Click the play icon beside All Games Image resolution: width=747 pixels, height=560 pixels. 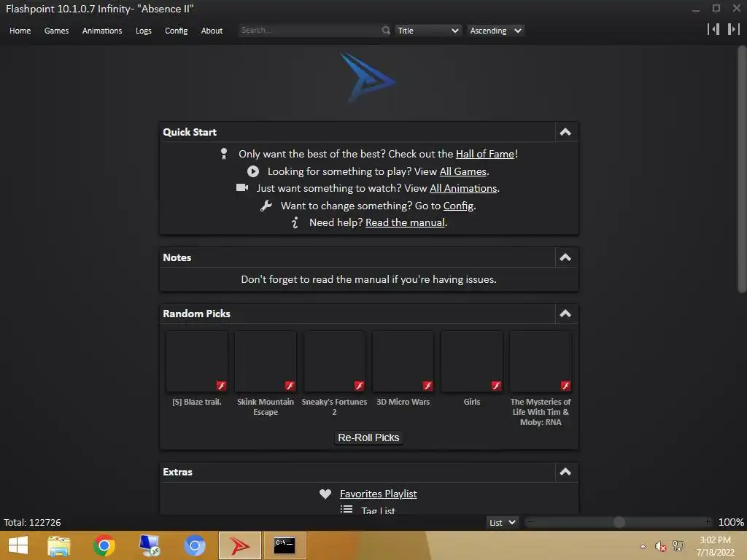(253, 171)
